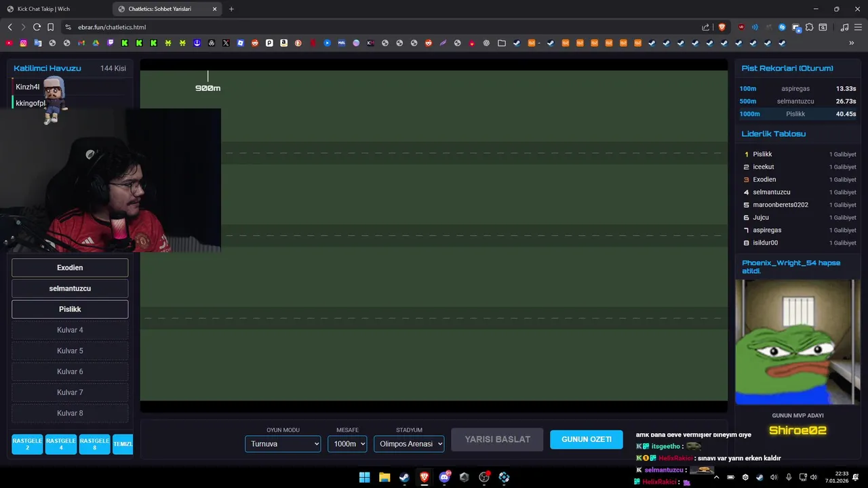
Task: Select the Pislikk lane slot
Action: point(70,309)
